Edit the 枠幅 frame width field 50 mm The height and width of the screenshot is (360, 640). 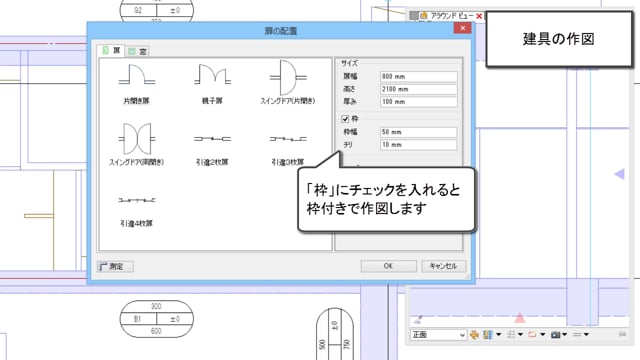click(418, 132)
